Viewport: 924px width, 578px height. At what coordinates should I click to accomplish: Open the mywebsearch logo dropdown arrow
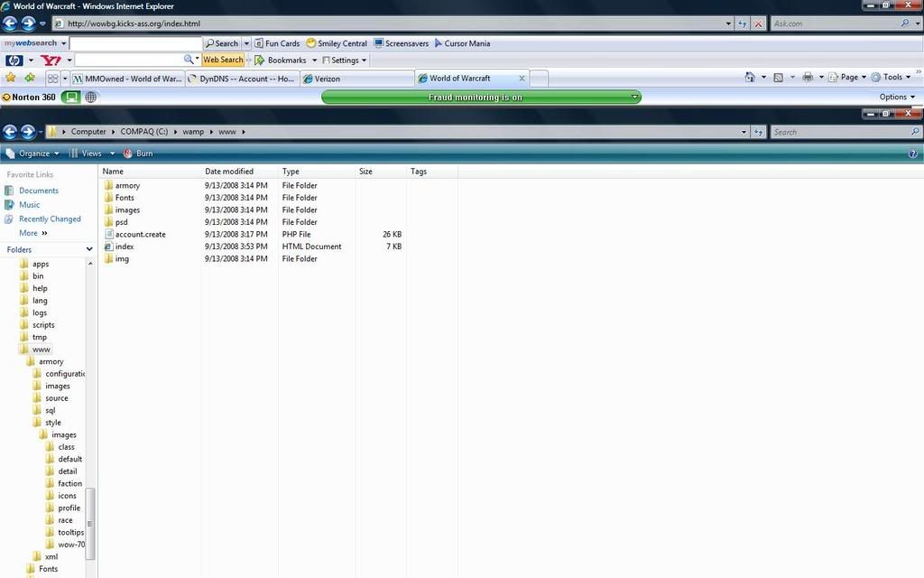(64, 43)
